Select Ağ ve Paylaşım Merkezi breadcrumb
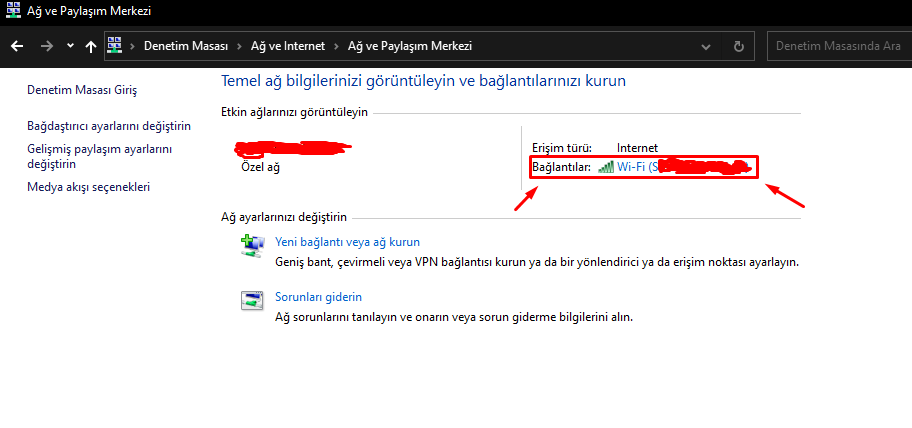The image size is (912, 428). click(409, 46)
